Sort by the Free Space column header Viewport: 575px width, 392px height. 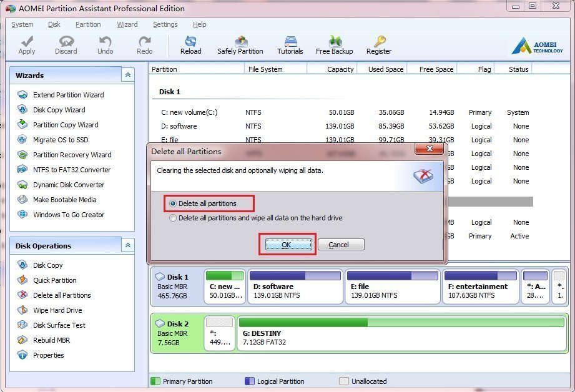(431, 69)
